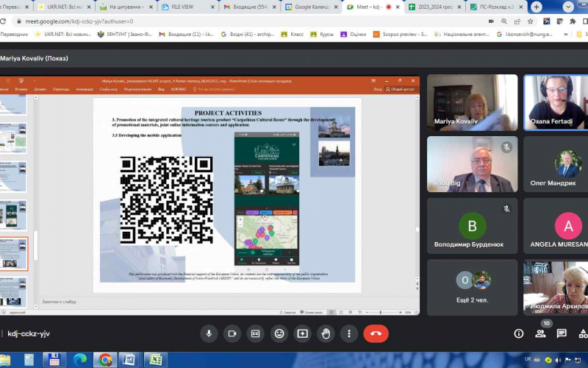Show the people list with 10 participants

point(540,333)
